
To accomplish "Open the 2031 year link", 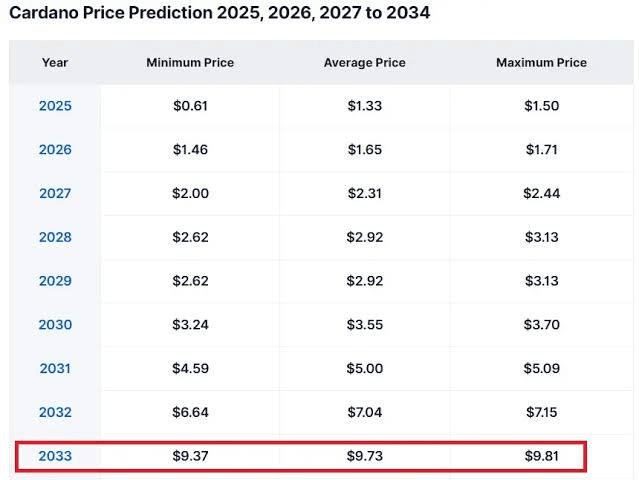I will click(x=55, y=369).
